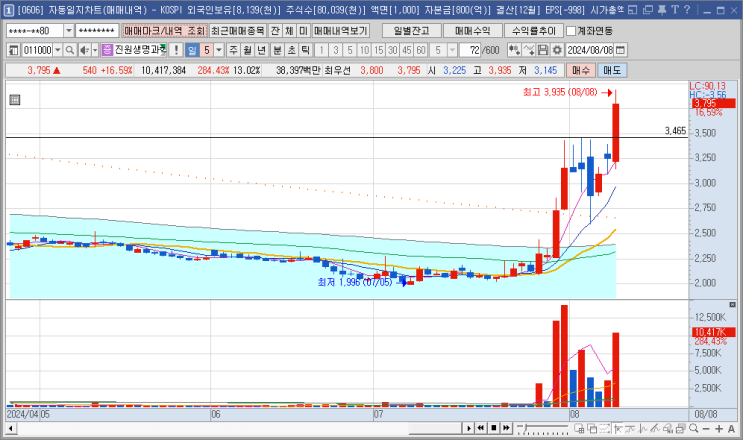This screenshot has height=440, width=743.
Task: Click the panel layout icon beside stock code
Action: pos(13,50)
